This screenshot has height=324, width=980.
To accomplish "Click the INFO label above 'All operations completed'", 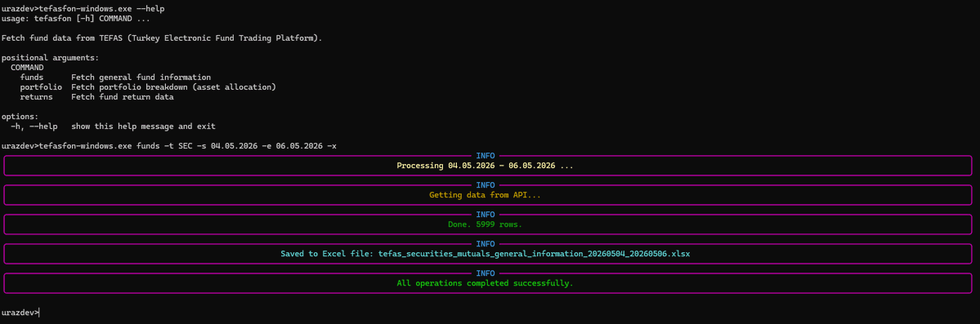I will click(486, 273).
